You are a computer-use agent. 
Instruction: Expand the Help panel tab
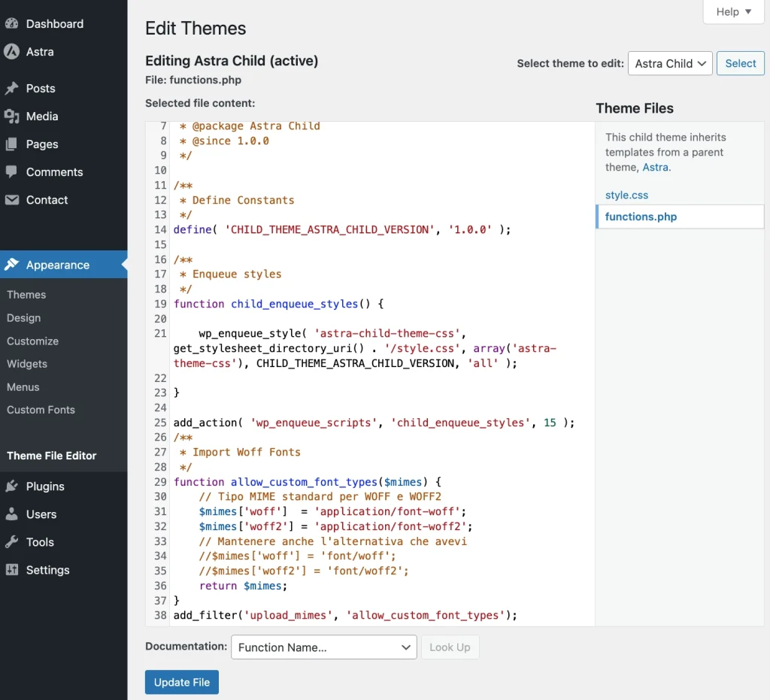coord(733,12)
